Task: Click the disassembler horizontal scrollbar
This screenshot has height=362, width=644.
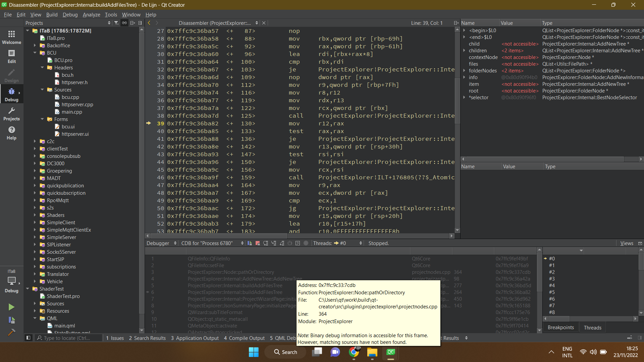Action: coord(218,236)
